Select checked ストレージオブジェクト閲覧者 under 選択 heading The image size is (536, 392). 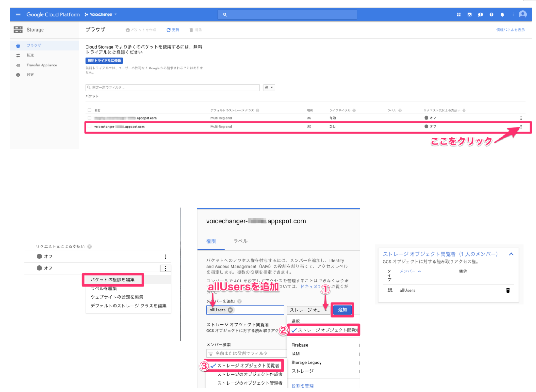click(x=326, y=330)
